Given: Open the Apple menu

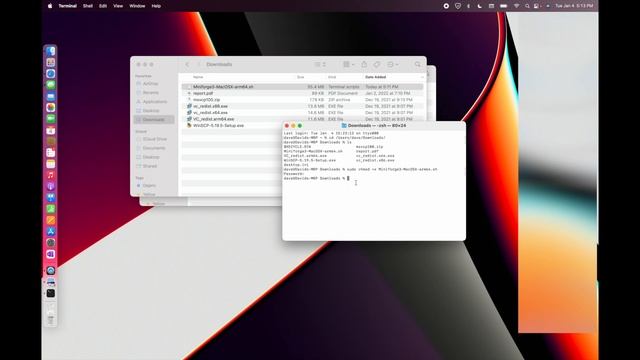Looking at the screenshot, I should 50,6.
